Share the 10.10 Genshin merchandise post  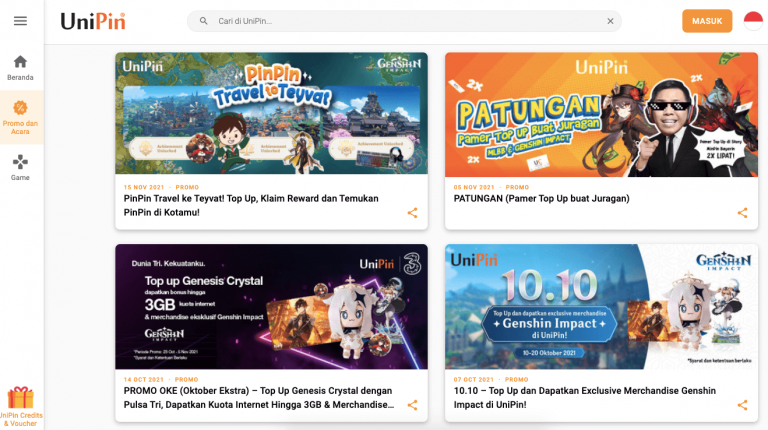pos(743,405)
